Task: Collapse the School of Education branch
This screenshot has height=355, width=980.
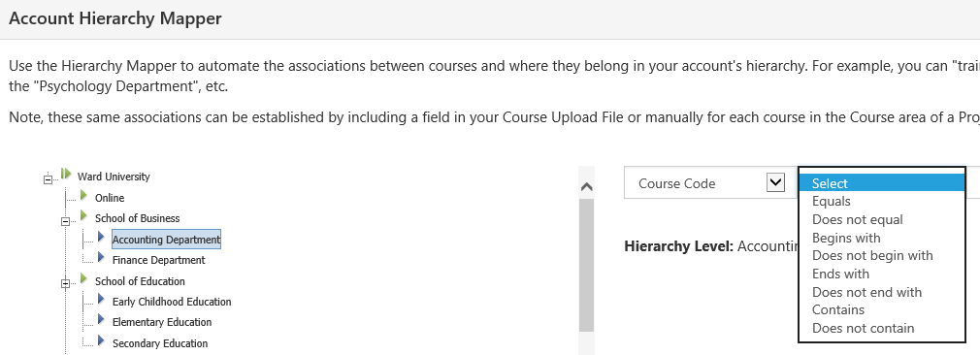Action: click(x=65, y=284)
